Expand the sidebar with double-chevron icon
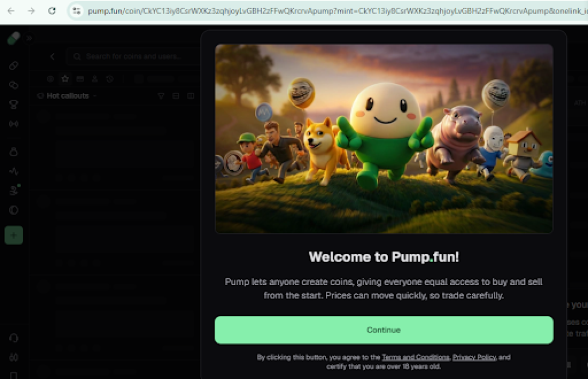The image size is (588, 379). (x=29, y=38)
